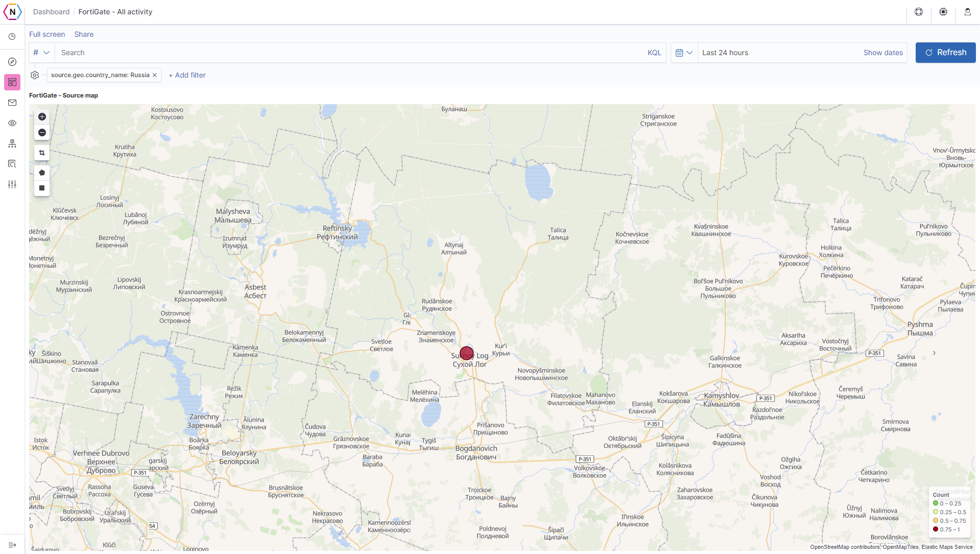Click the Zarechny town label on map
Image resolution: width=980 pixels, height=554 pixels.
[x=204, y=421]
